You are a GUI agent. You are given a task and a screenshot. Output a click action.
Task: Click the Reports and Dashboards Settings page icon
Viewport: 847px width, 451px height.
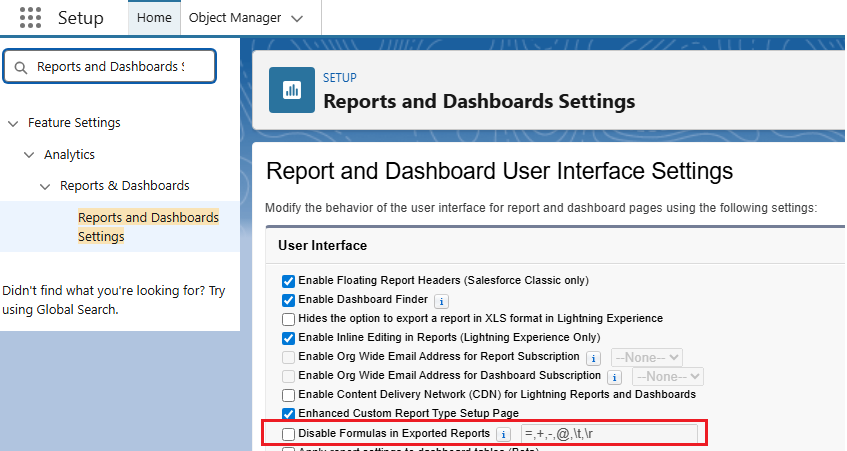pyautogui.click(x=292, y=90)
